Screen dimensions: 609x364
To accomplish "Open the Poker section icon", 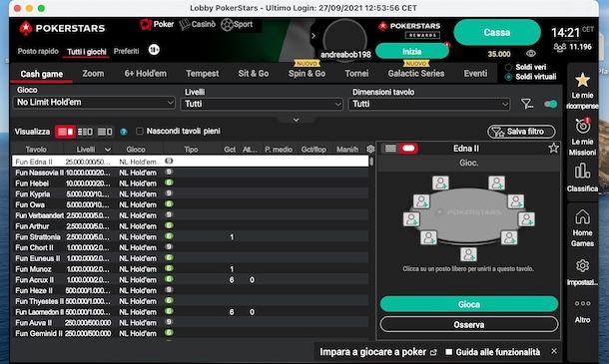I will pos(146,25).
